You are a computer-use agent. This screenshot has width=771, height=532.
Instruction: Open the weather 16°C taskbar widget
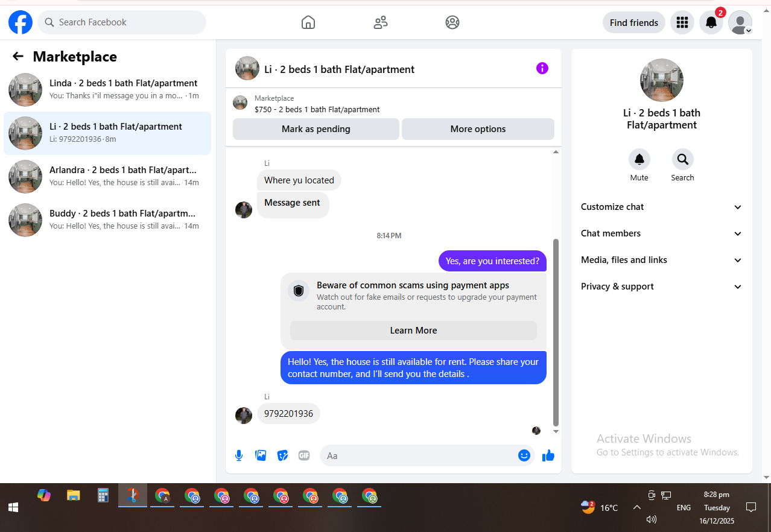[600, 507]
